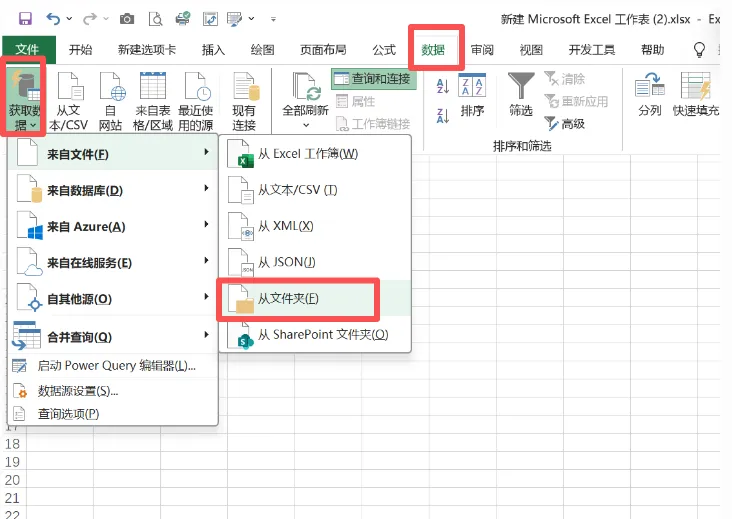
Task: Expand Customize Quick Access Toolbar arrow
Action: (x=273, y=19)
